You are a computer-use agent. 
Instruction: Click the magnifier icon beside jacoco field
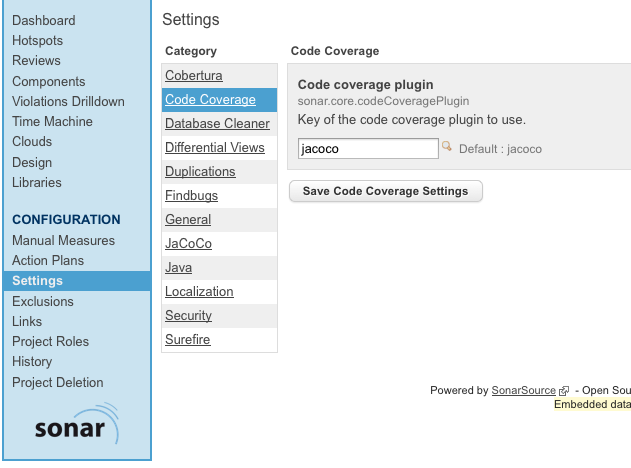pyautogui.click(x=446, y=146)
